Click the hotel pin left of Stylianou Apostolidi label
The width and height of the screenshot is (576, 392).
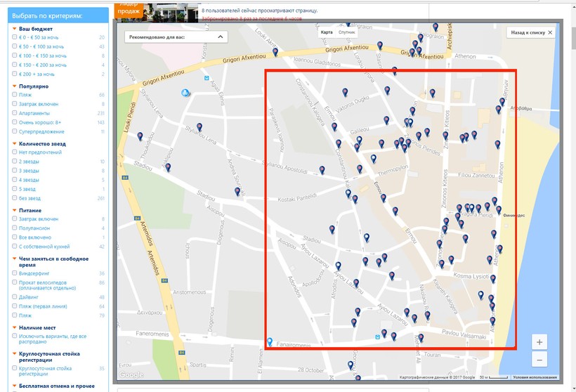tap(322, 169)
